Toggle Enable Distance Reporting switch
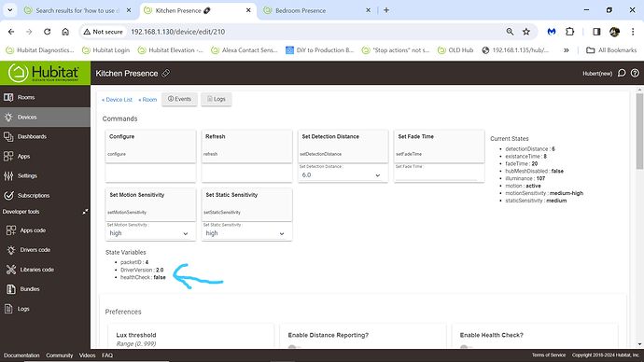 click(x=294, y=347)
